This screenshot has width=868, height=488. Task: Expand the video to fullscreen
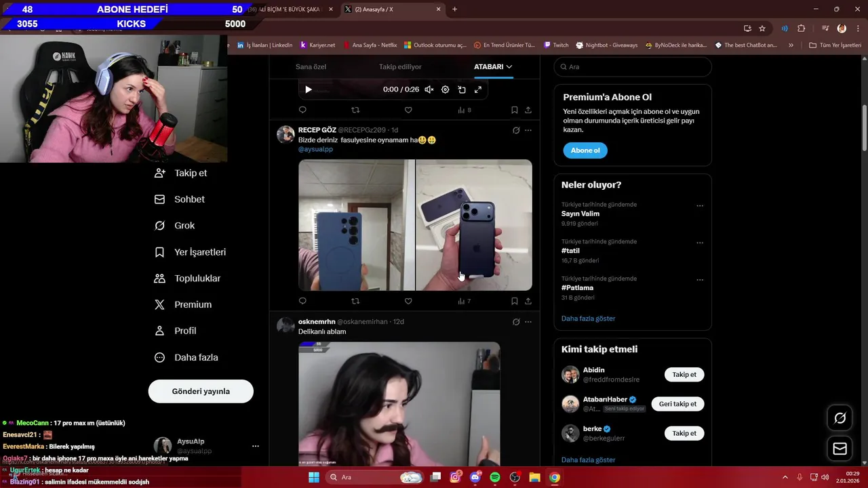(478, 89)
